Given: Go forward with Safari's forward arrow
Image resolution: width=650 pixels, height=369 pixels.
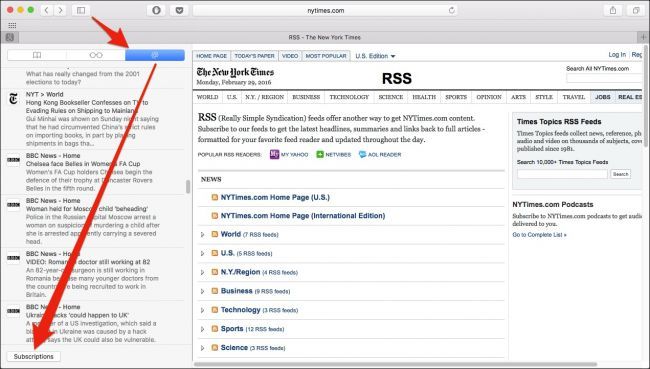Looking at the screenshot, I should [x=61, y=10].
